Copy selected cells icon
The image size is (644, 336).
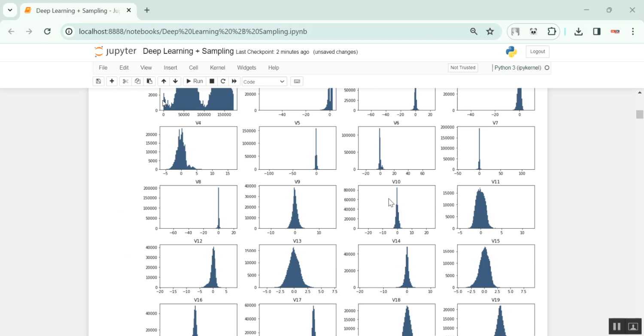pyautogui.click(x=137, y=81)
